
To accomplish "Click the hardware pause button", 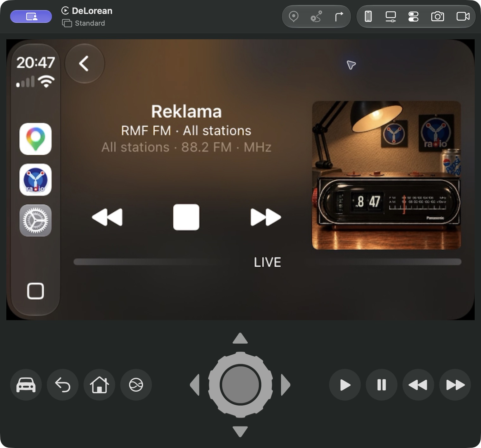I will [382, 385].
